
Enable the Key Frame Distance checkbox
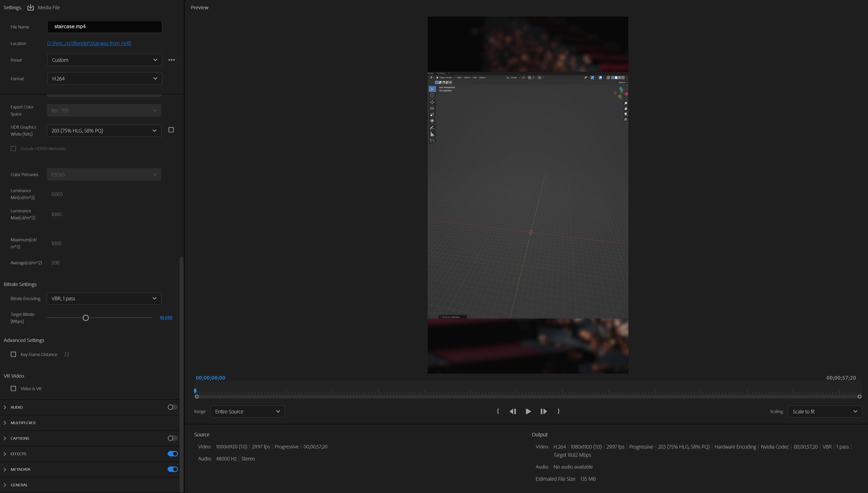point(13,354)
